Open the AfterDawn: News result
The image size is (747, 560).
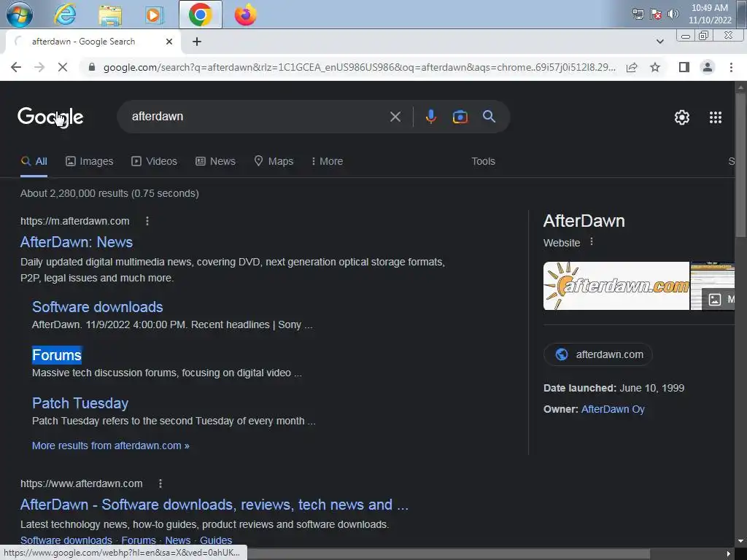click(76, 242)
